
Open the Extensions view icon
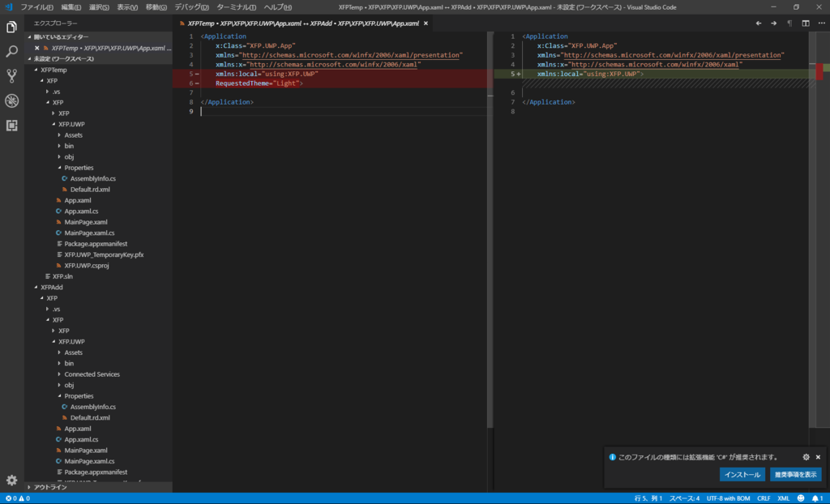click(x=11, y=126)
